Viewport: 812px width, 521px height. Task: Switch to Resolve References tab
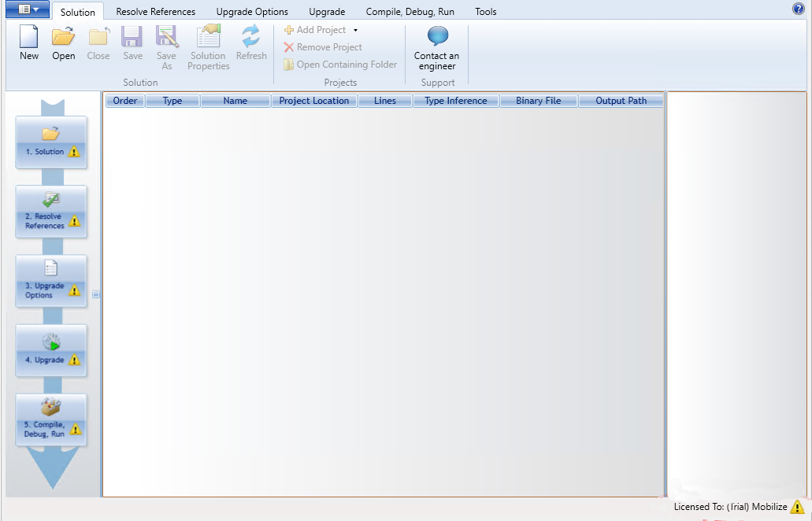pyautogui.click(x=155, y=11)
